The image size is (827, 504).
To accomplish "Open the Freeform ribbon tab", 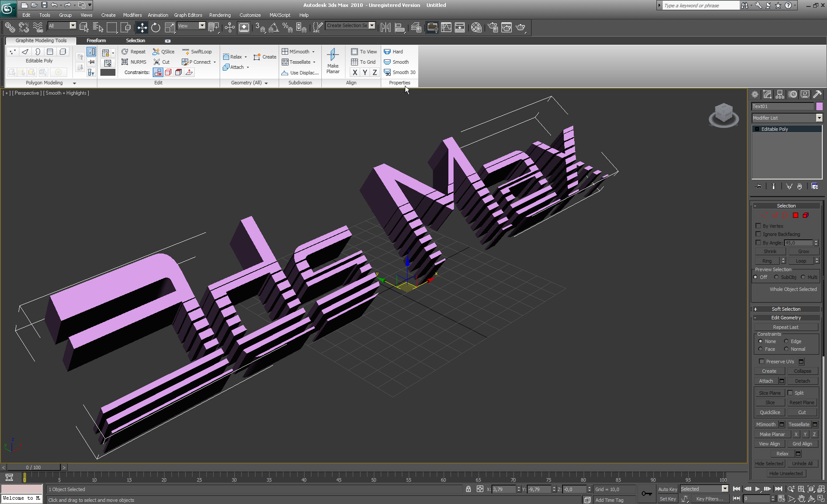I will 96,40.
